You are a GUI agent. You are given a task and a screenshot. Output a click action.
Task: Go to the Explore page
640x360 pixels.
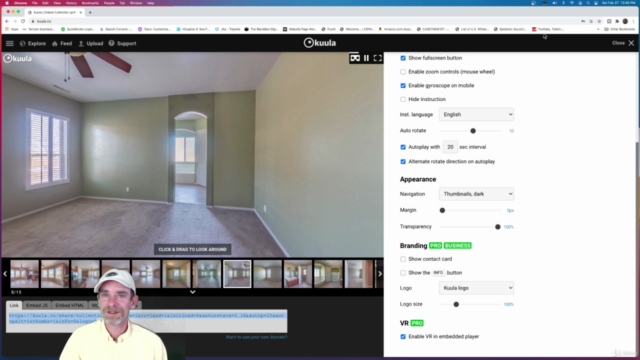tap(33, 43)
